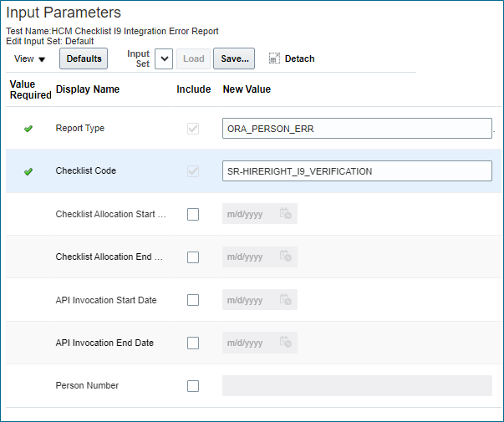
Task: Tick Include checkbox for API Invocation Start Date
Action: [193, 300]
